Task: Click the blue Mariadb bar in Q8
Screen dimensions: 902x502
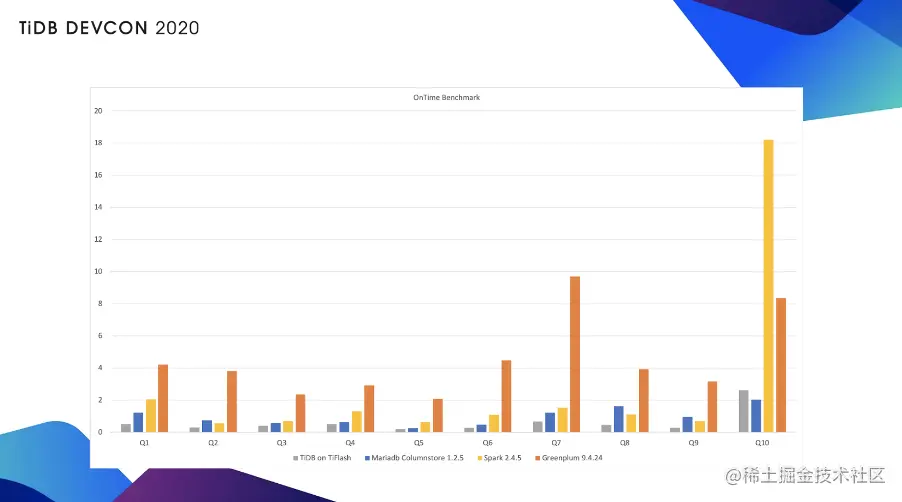Action: (x=619, y=419)
